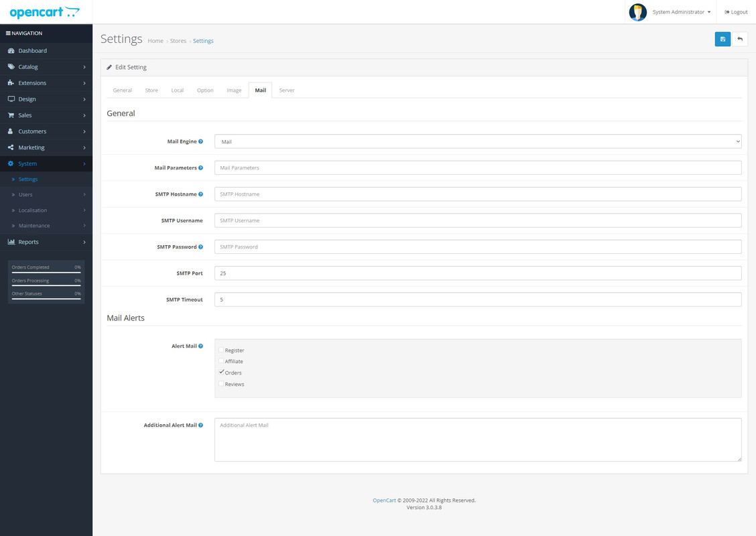The height and width of the screenshot is (536, 756).
Task: Click the Mail Parameters help icon
Action: pos(200,167)
